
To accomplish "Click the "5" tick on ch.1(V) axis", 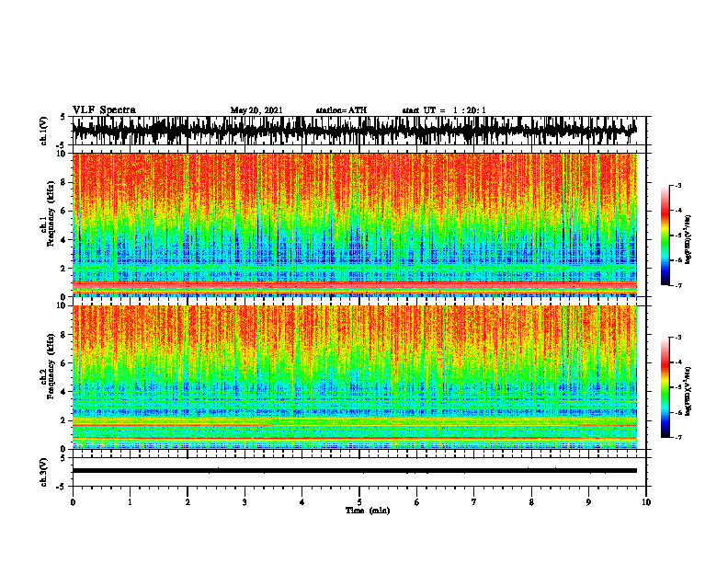I will 63,117.
